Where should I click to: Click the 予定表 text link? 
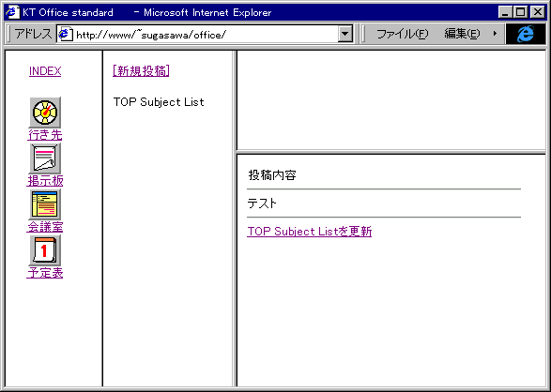pyautogui.click(x=45, y=273)
